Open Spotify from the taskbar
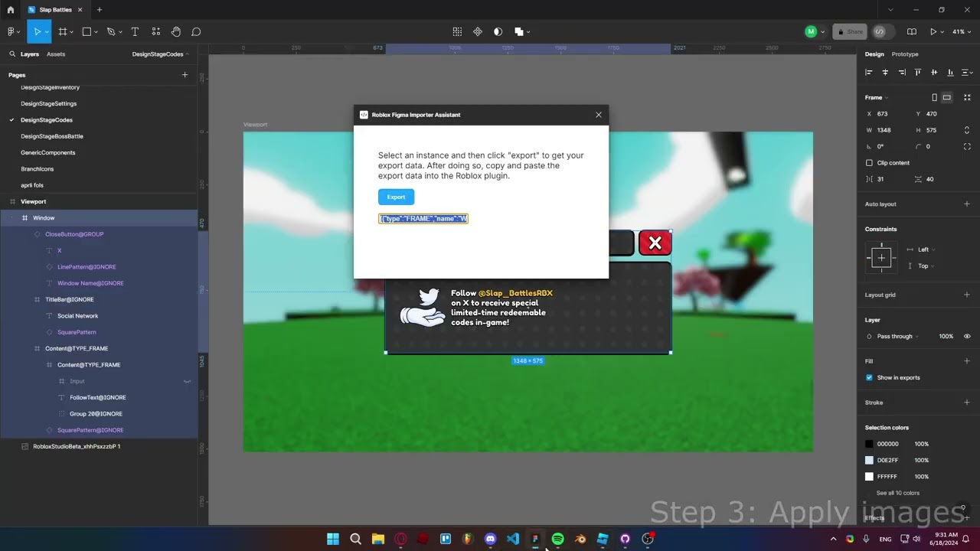This screenshot has height=551, width=980. pos(557,539)
